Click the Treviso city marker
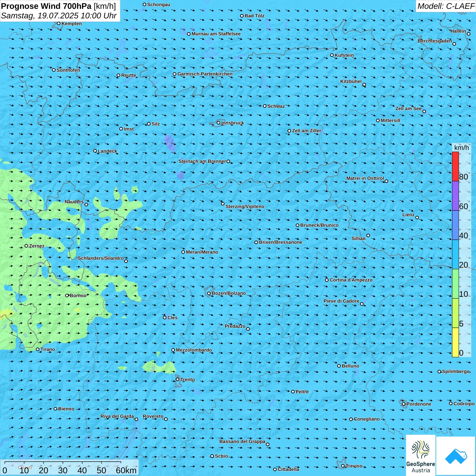The width and height of the screenshot is (476, 476). coord(343,466)
